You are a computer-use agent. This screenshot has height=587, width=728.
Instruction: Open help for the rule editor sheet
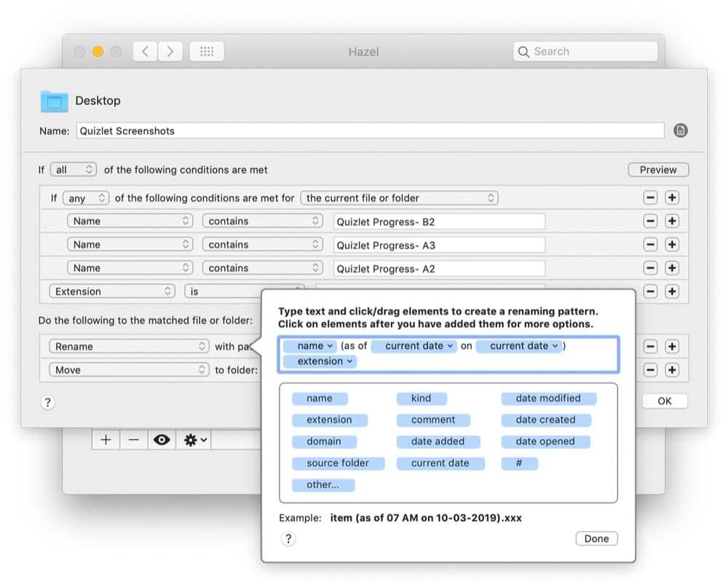pyautogui.click(x=47, y=402)
